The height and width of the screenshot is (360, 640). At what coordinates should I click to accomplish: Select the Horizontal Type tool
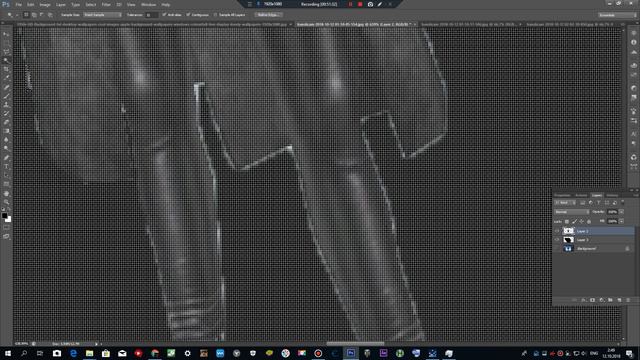click(x=6, y=167)
